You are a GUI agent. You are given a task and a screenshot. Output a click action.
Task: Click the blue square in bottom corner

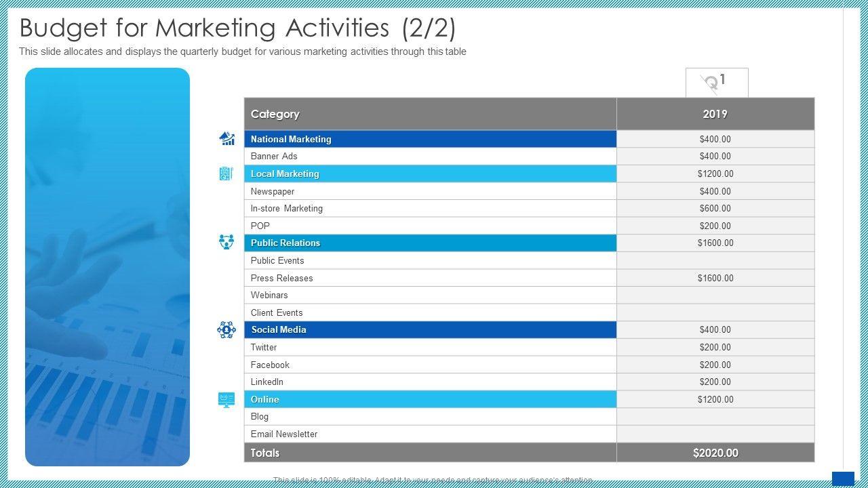(843, 479)
